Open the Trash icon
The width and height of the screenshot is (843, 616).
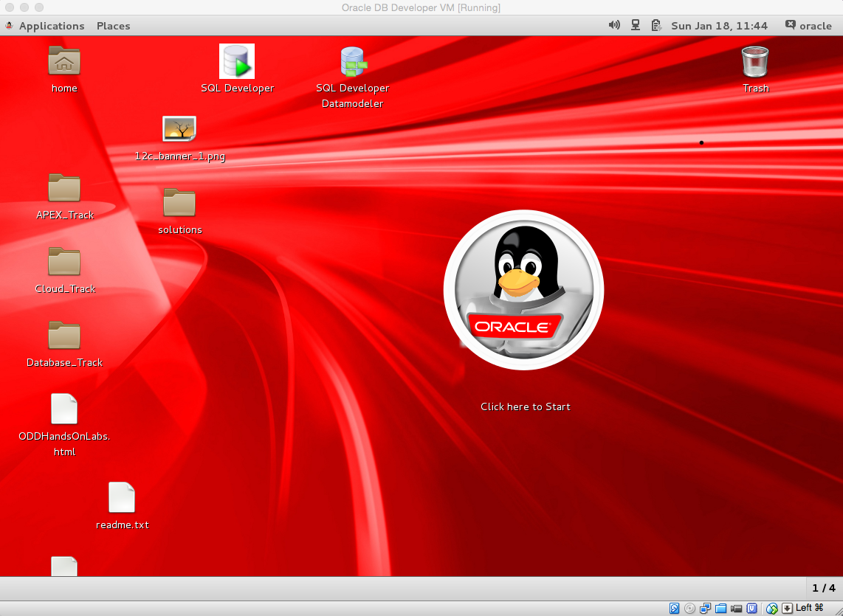coord(755,61)
